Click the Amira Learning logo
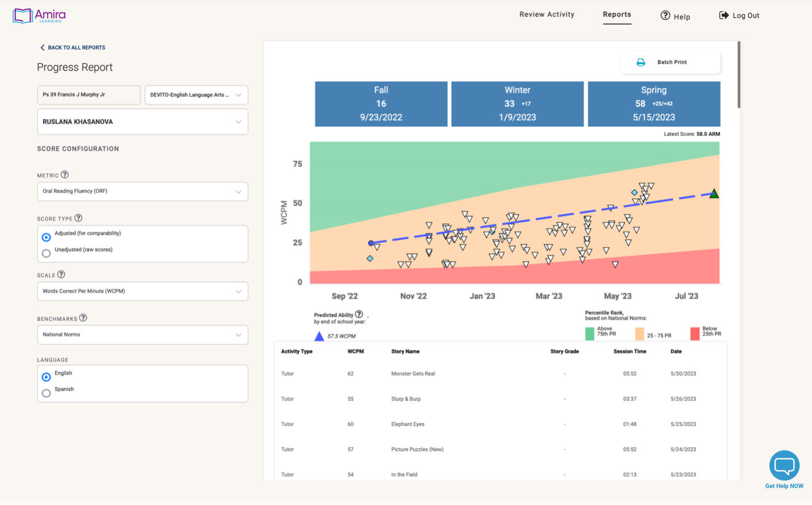Screen dimensions: 812x505 pyautogui.click(x=39, y=15)
